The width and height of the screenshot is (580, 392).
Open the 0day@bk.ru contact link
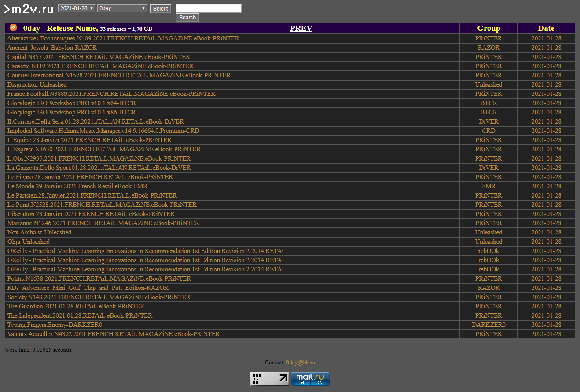301,363
